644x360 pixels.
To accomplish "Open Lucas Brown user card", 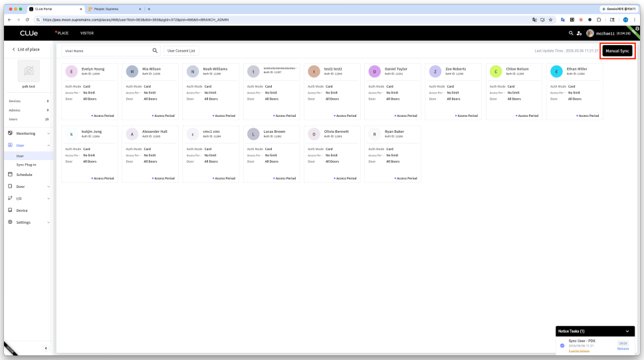I will point(271,154).
